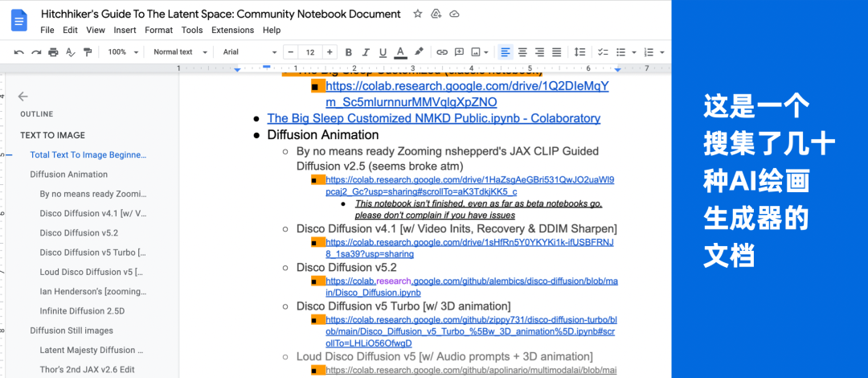
Task: Check the cloud document status icon
Action: [x=454, y=14]
